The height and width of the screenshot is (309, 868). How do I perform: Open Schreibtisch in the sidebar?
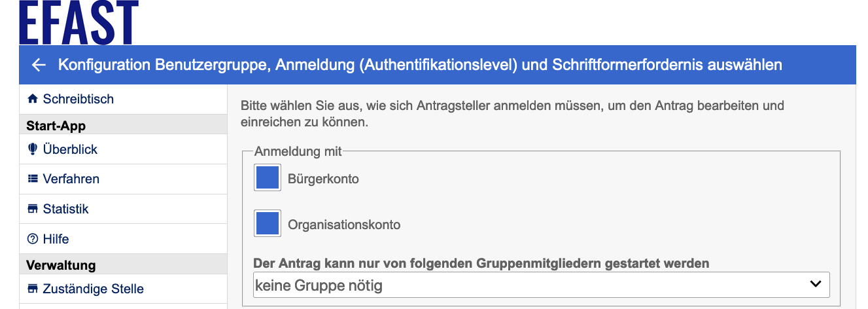point(78,99)
